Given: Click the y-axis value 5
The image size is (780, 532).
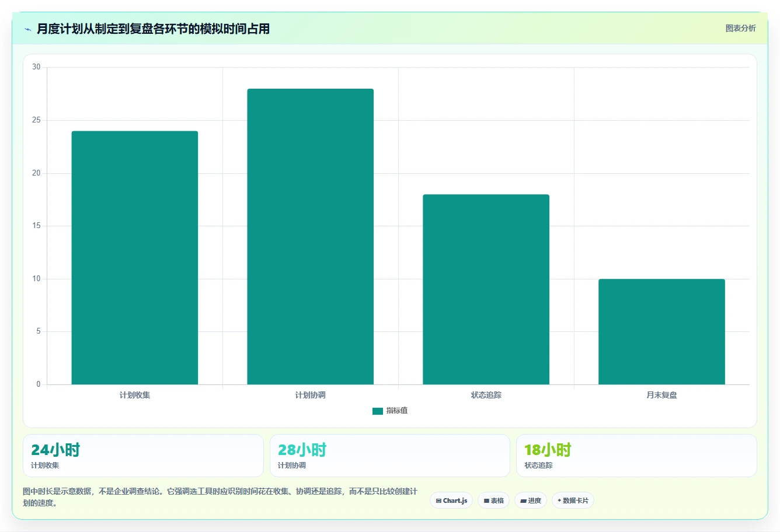Looking at the screenshot, I should (39, 331).
